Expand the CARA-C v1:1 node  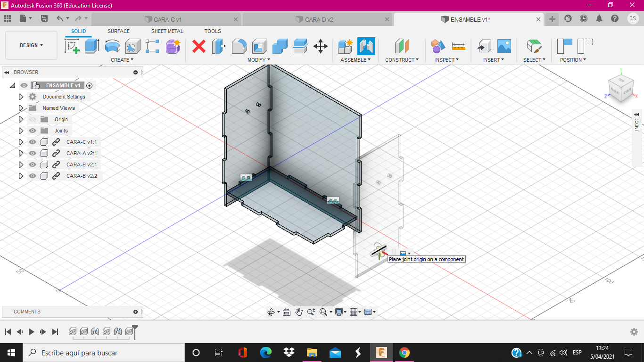[21, 142]
